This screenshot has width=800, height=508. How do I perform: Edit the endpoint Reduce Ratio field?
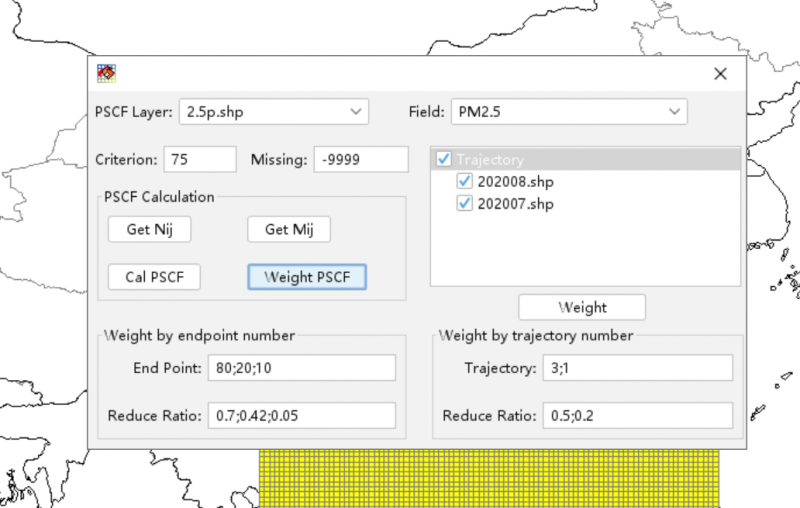pos(302,415)
